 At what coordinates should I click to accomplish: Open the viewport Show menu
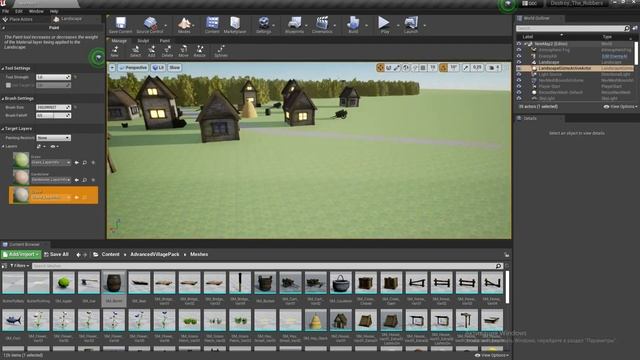(x=174, y=68)
